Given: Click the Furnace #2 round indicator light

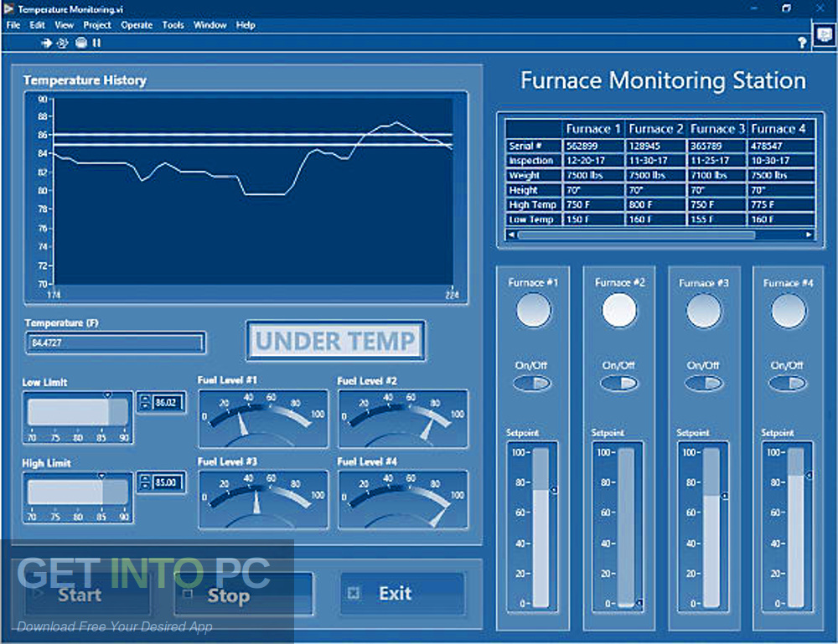Looking at the screenshot, I should 619,310.
